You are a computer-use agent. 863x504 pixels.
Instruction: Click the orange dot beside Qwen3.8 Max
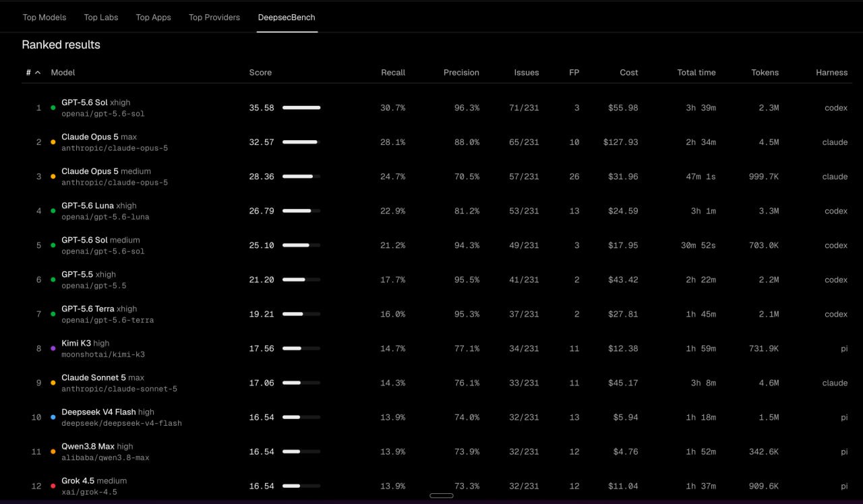[x=53, y=451]
